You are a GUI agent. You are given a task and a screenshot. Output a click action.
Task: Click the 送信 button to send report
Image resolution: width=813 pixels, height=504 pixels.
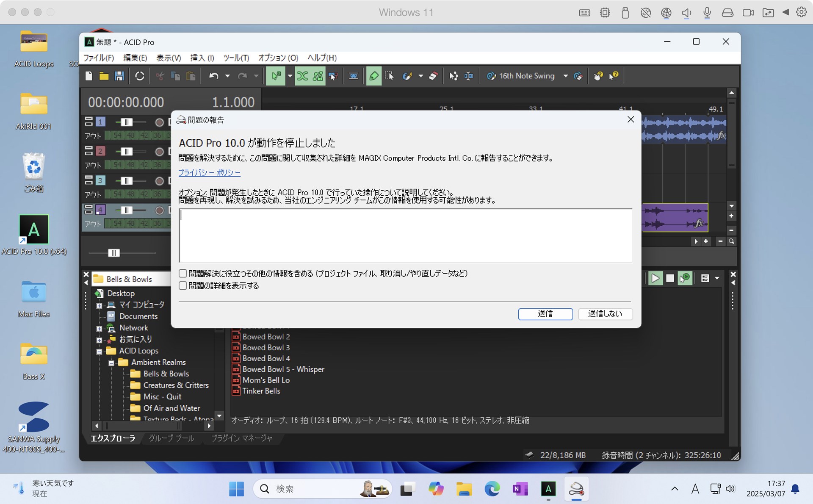tap(545, 314)
